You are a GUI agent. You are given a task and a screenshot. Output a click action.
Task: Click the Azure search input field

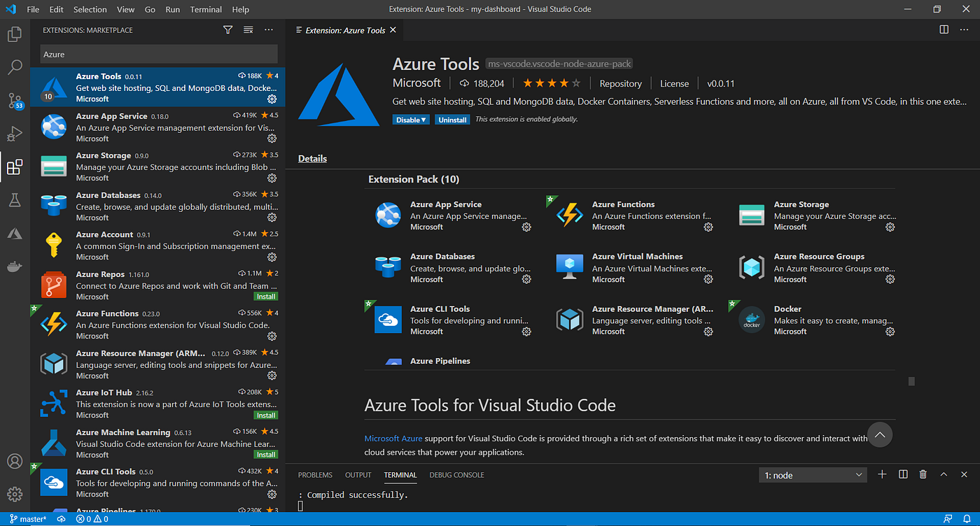158,53
